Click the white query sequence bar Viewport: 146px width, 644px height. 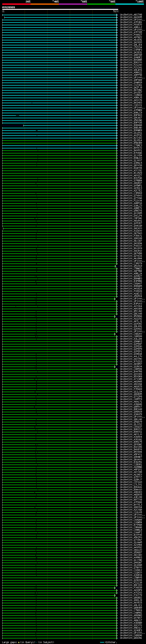[60, 10]
